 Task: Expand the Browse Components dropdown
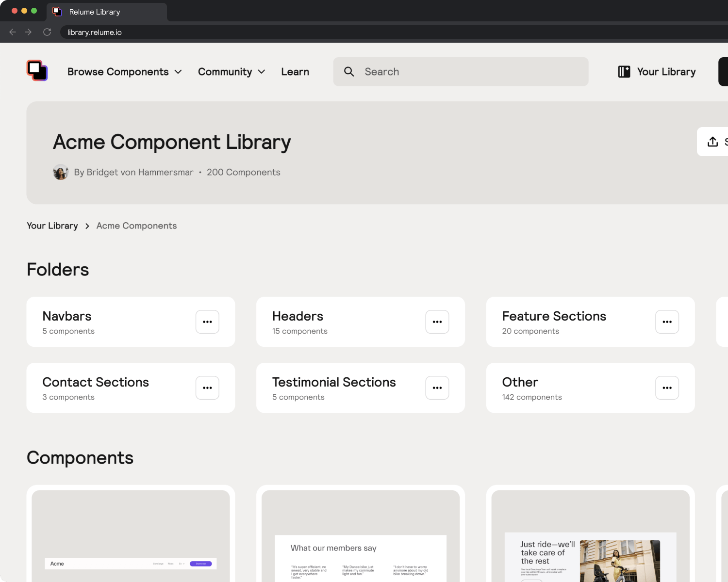point(124,72)
